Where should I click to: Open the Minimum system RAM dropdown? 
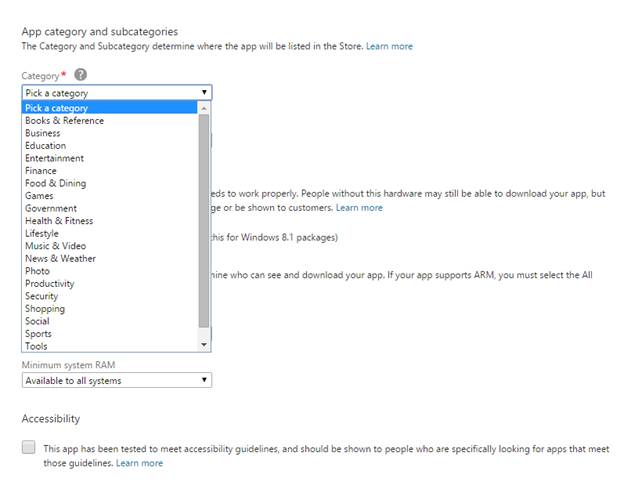click(116, 380)
